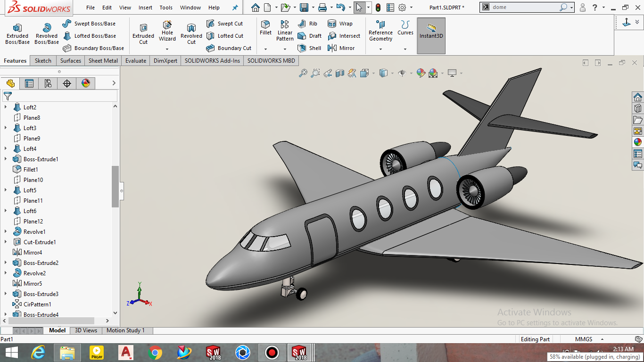Use the Wrap feature
Viewport: 644px width, 362px height.
point(340,24)
